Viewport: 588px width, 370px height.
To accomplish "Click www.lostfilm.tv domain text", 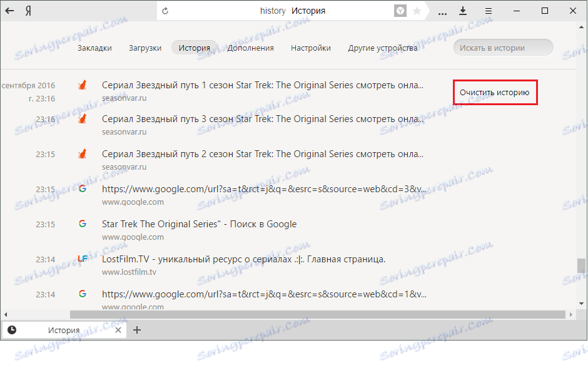I will [x=129, y=272].
